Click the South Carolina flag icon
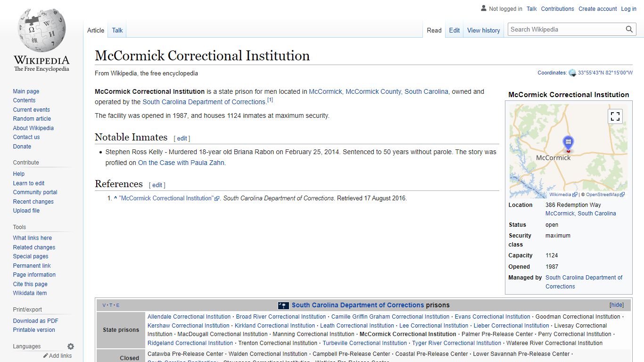The width and height of the screenshot is (644, 362). click(x=283, y=305)
